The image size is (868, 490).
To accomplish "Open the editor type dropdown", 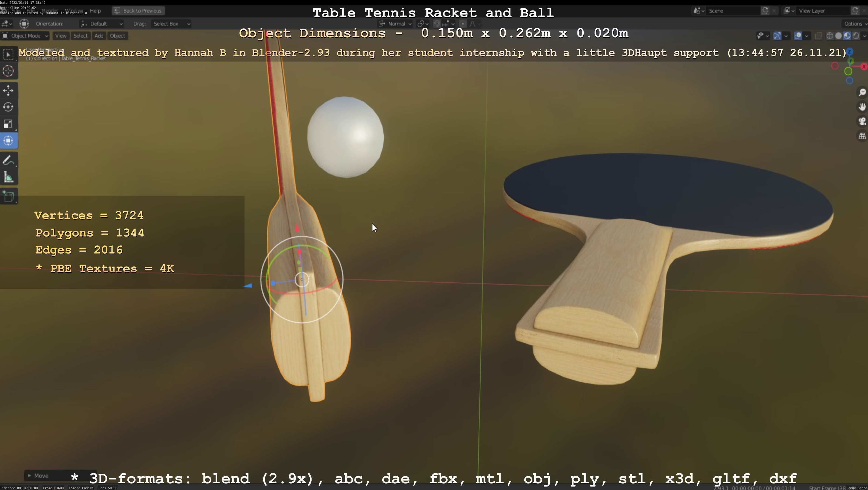I will pos(7,23).
